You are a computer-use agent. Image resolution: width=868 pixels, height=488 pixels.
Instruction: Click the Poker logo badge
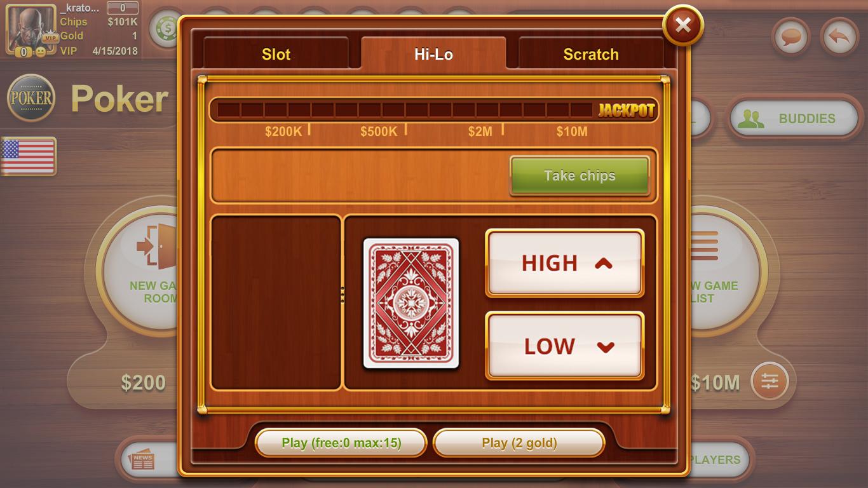coord(31,97)
